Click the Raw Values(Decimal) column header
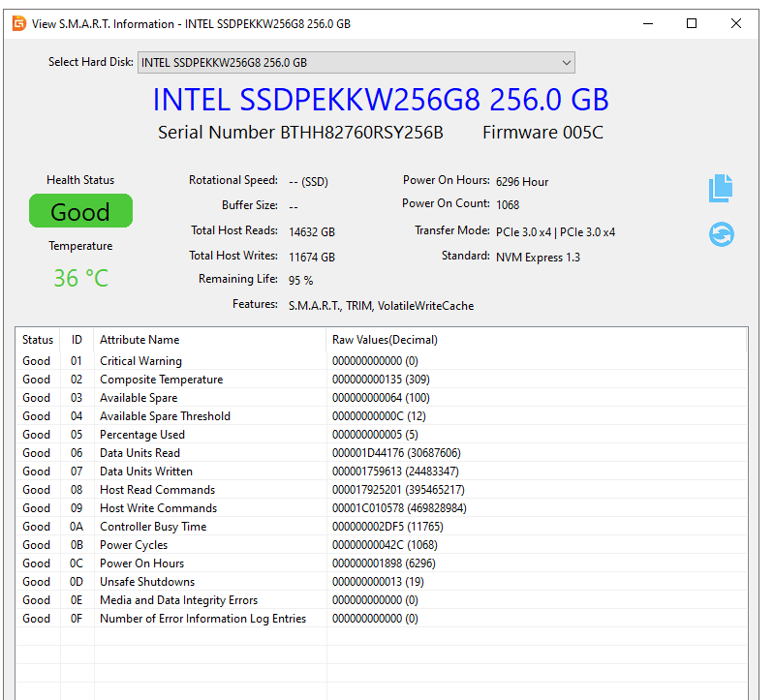Image resolution: width=774 pixels, height=700 pixels. click(x=385, y=340)
